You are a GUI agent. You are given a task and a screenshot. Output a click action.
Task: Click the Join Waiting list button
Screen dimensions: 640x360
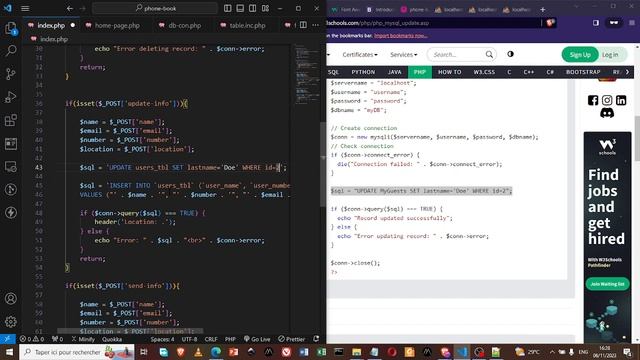coord(607,284)
